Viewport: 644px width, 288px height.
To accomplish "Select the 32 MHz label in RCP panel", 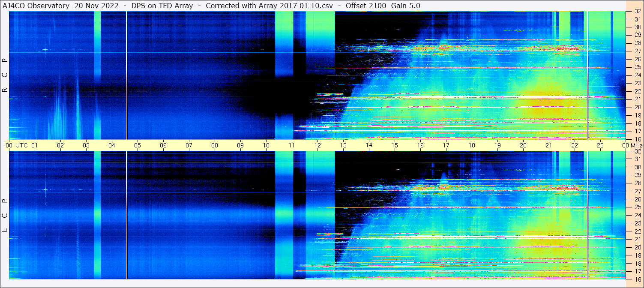I will 637,12.
